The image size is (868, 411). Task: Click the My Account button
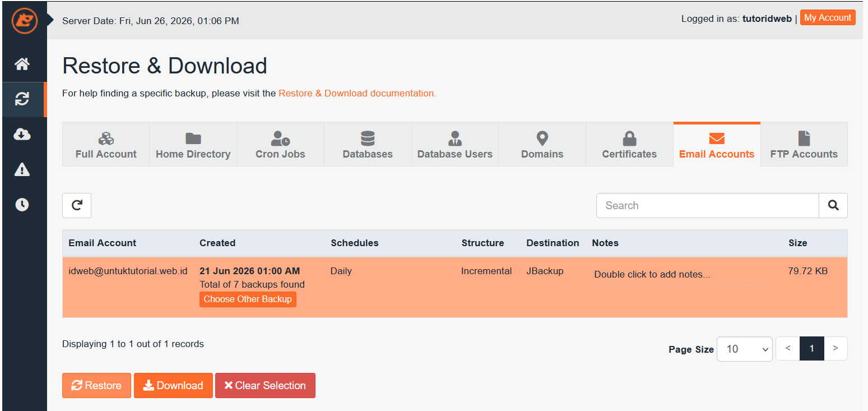828,18
